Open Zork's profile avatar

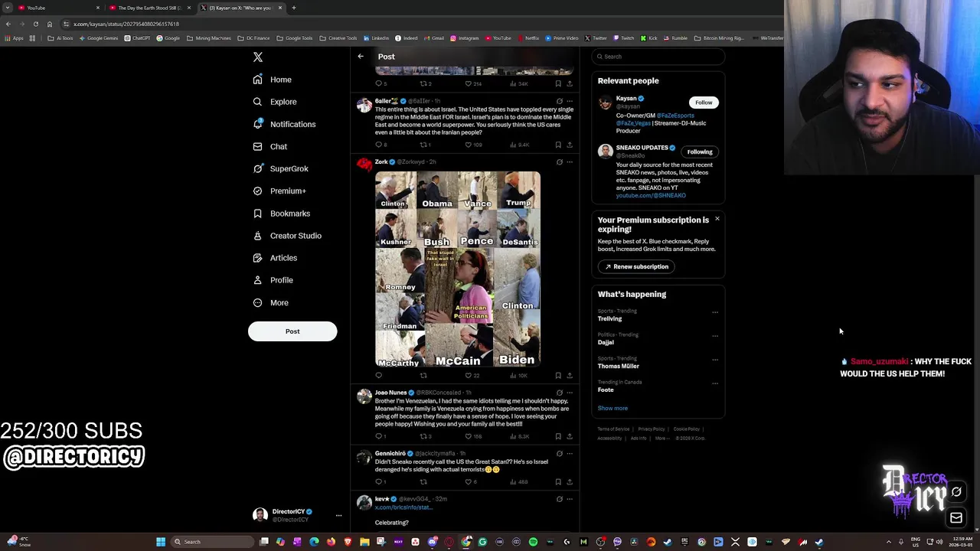point(364,165)
